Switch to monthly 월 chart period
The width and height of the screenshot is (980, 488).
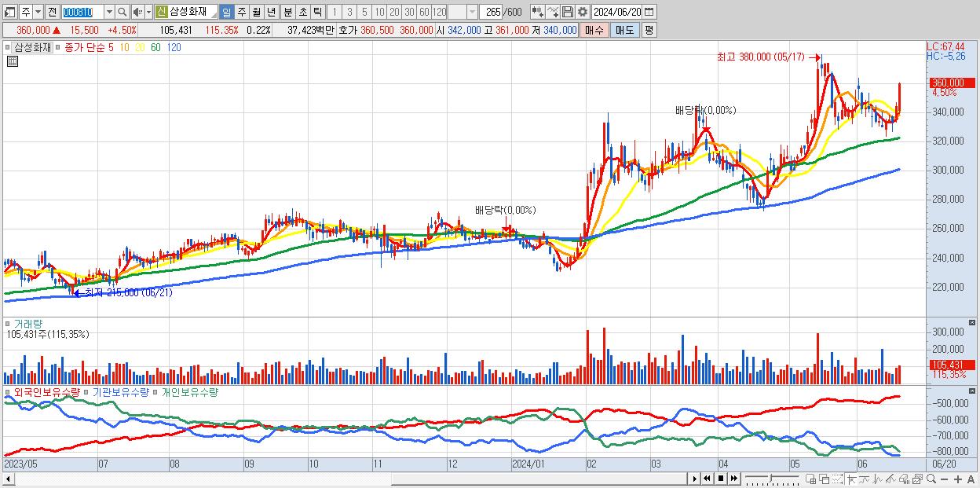tap(256, 12)
